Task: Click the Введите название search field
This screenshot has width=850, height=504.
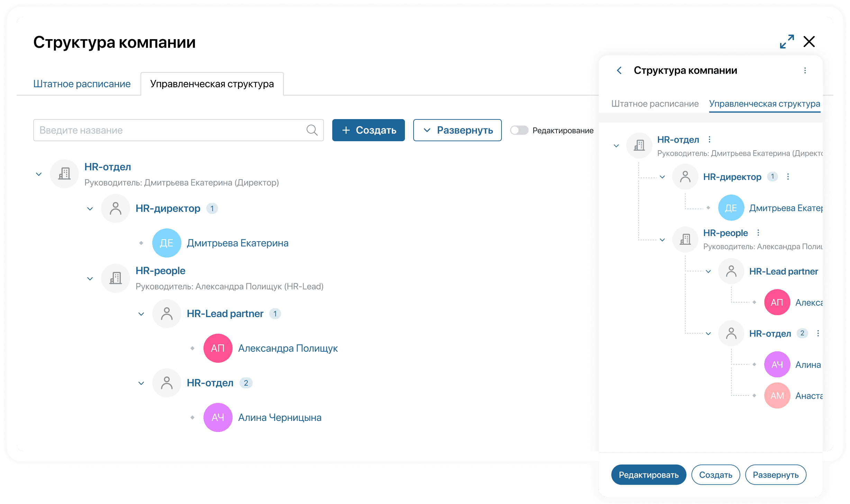Action: [x=170, y=130]
